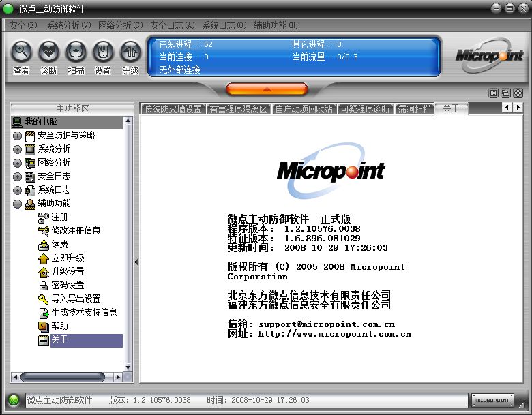Image resolution: width=532 pixels, height=415 pixels.
Task: Click the support@micropoint.com.cn email text
Action: point(327,324)
